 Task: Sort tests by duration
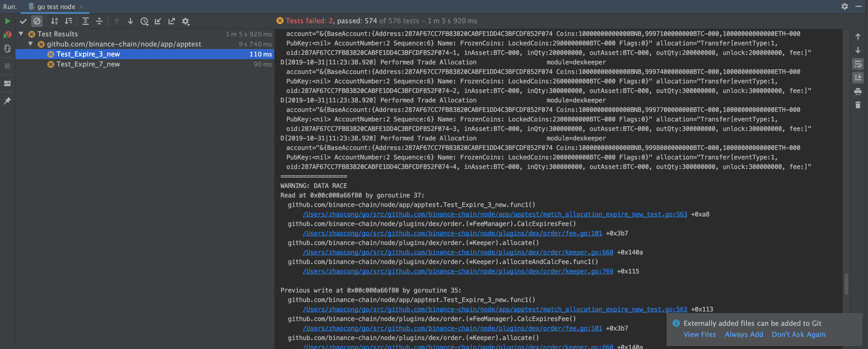point(68,21)
